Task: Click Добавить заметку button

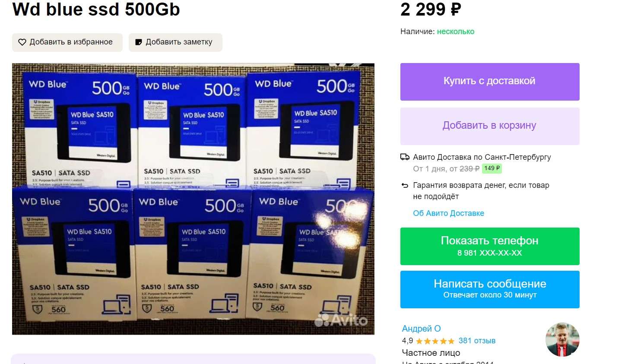Action: [x=175, y=42]
